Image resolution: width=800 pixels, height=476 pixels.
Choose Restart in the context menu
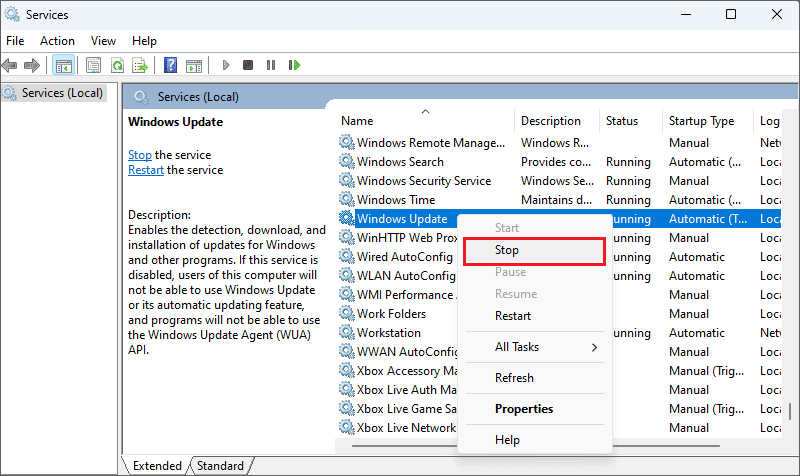[x=534, y=316]
